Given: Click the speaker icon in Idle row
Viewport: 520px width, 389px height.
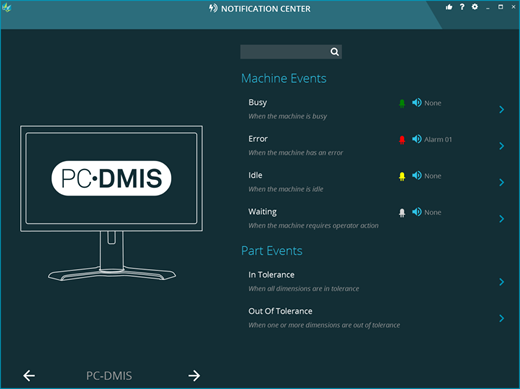Looking at the screenshot, I should pos(417,175).
